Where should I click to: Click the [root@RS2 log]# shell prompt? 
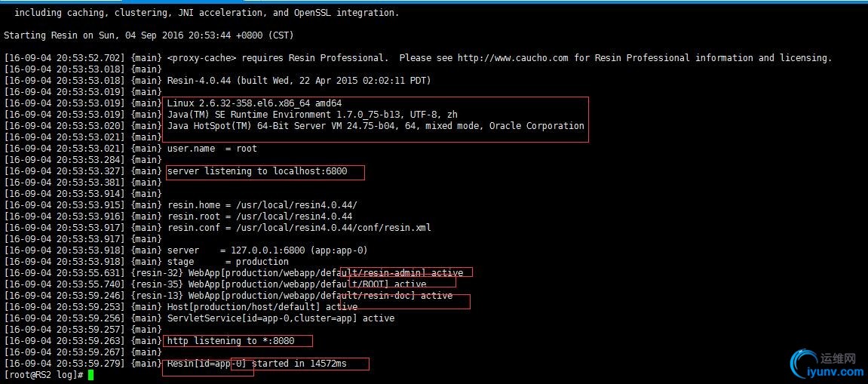(43, 375)
